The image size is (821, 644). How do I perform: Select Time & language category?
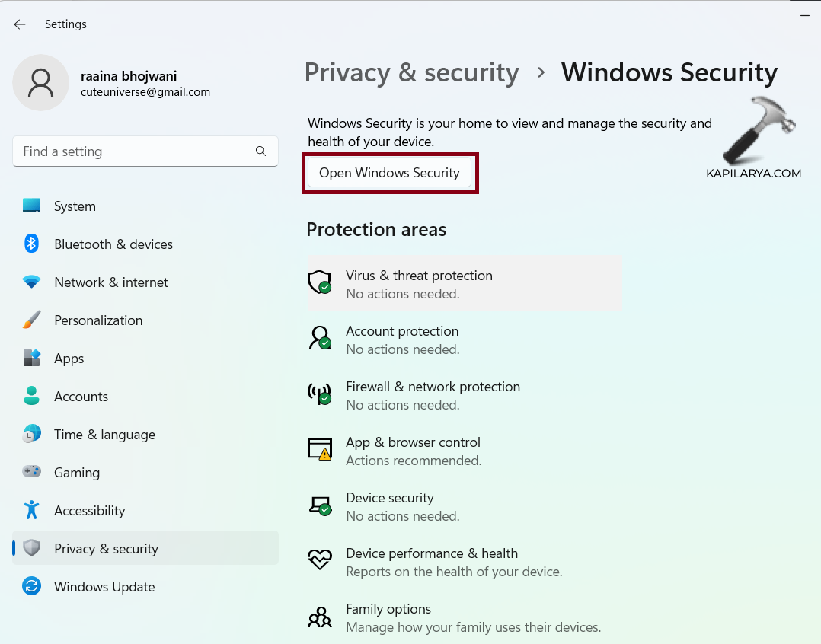point(104,435)
